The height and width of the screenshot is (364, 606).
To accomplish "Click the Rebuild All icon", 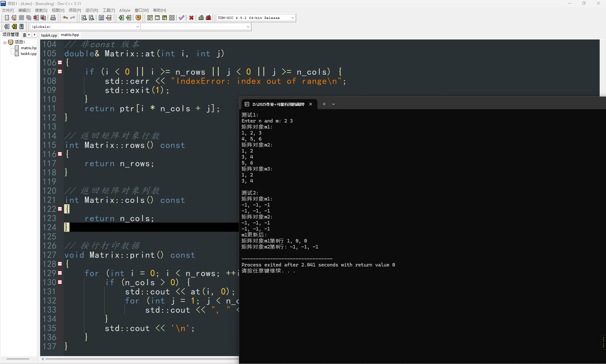I will pos(172,18).
